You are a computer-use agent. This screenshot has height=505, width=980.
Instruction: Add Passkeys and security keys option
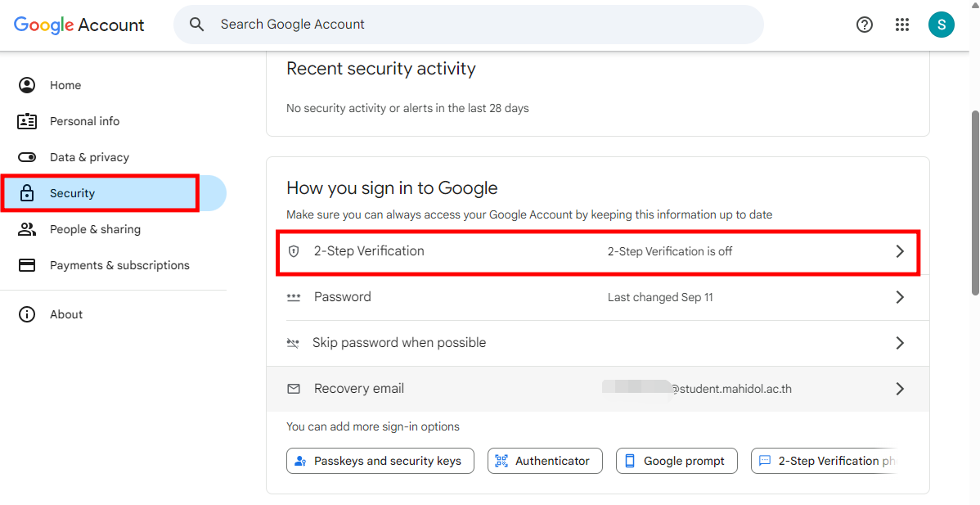pos(380,461)
